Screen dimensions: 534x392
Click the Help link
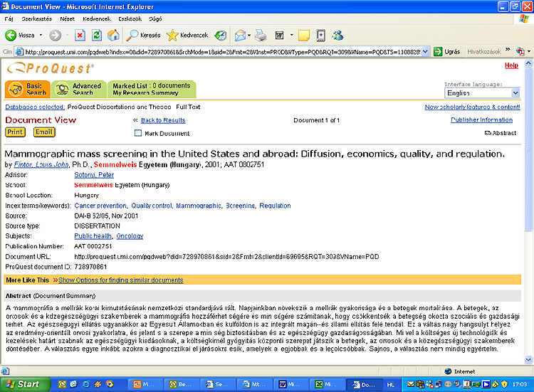pos(511,65)
